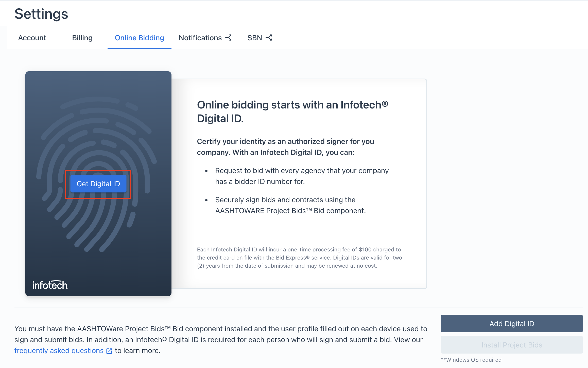Image resolution: width=588 pixels, height=368 pixels.
Task: Click the Windows OS required note
Action: tap(471, 360)
